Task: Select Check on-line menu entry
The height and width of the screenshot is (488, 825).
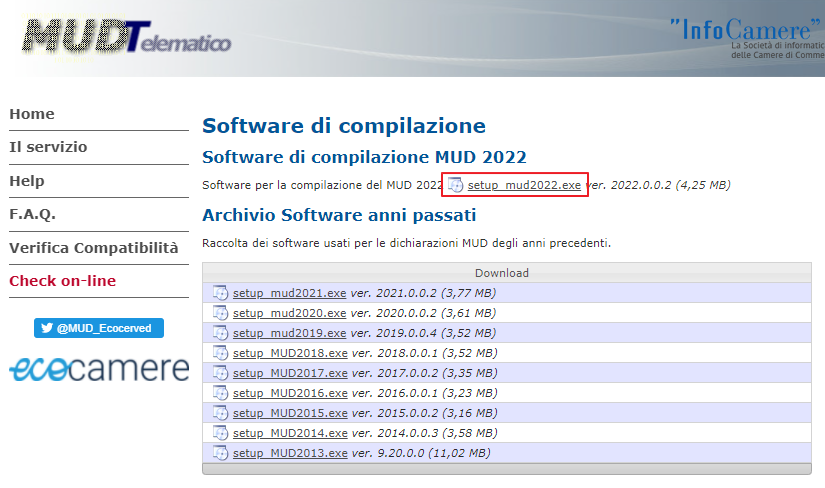Action: click(62, 281)
